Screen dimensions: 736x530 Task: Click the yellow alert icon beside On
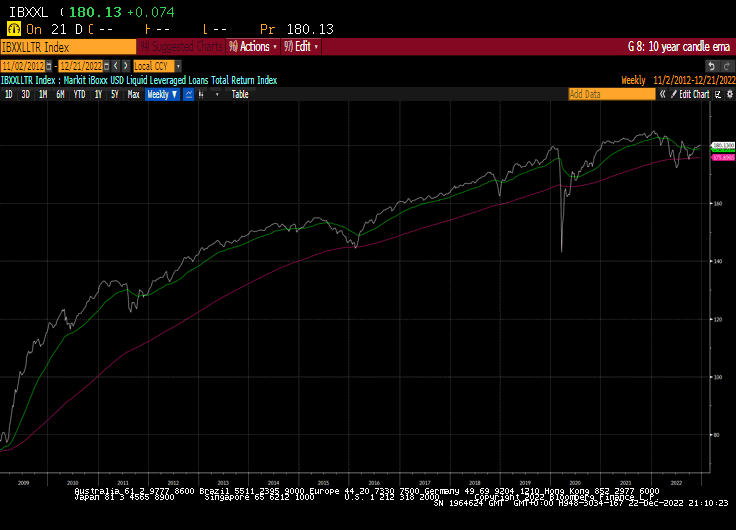(x=14, y=29)
